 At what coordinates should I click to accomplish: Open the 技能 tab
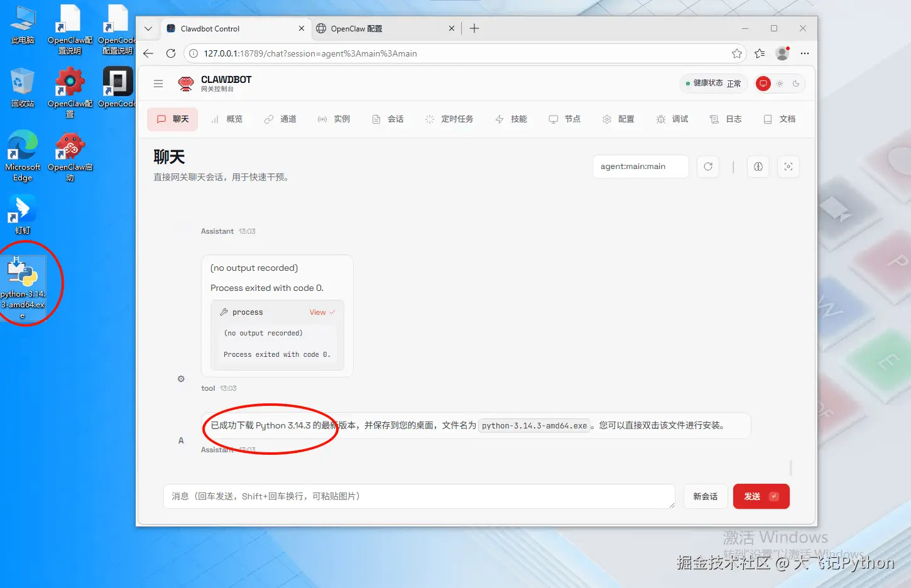(x=511, y=119)
